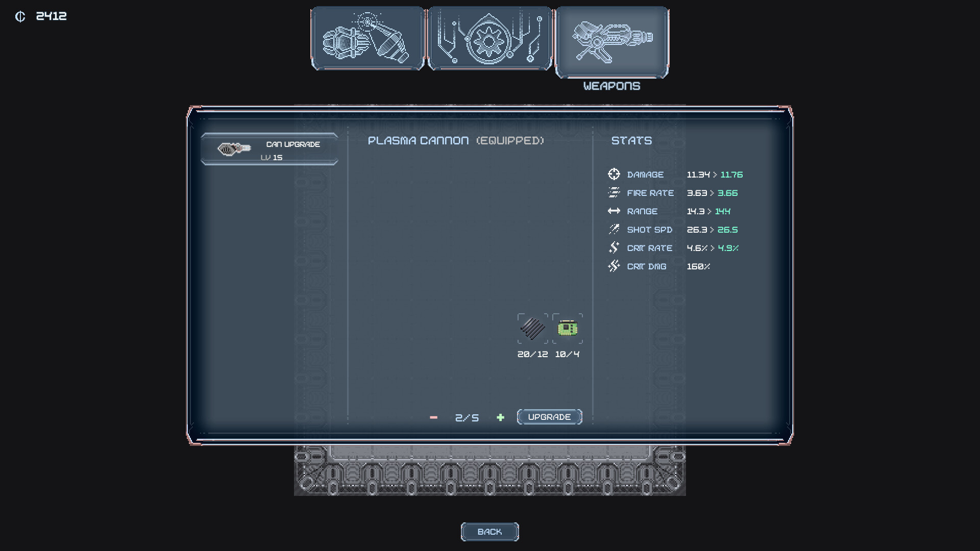980x551 pixels.
Task: Decrease upgrade levels with the minus control
Action: point(433,417)
